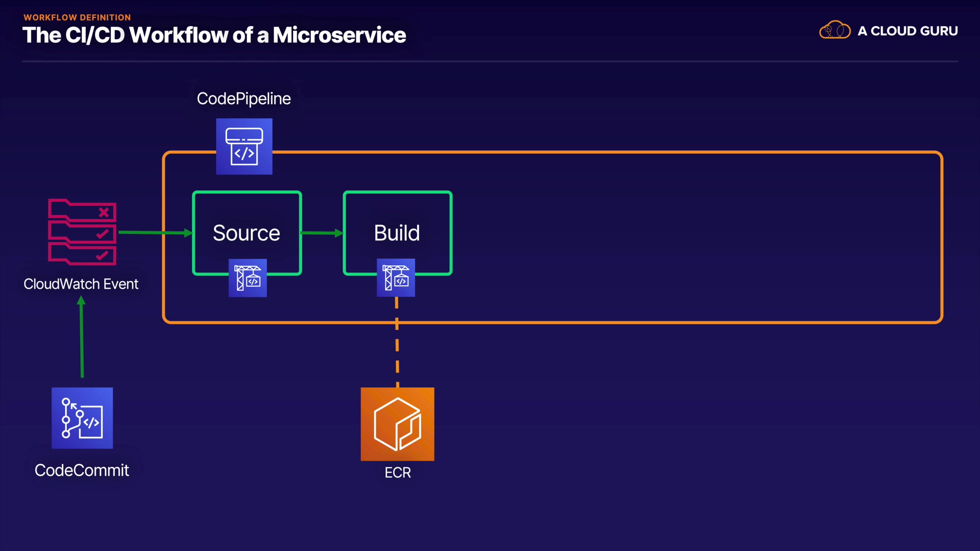
Task: Click the CodeCommit text label
Action: [82, 470]
